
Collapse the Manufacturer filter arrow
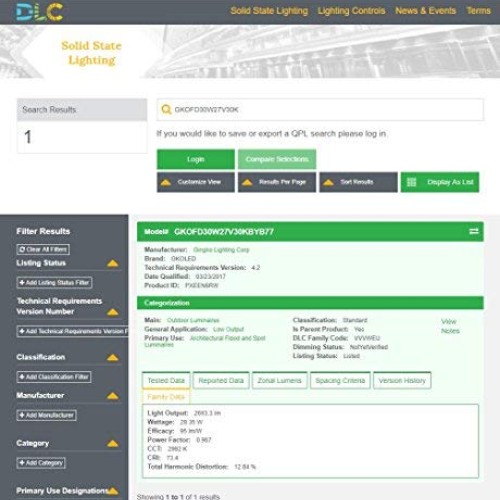(x=113, y=396)
